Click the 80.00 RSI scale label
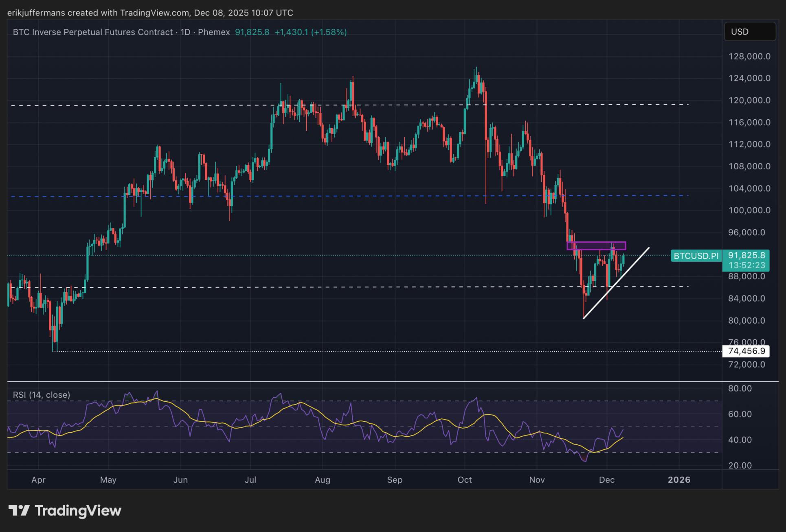Image resolution: width=786 pixels, height=532 pixels. pyautogui.click(x=740, y=388)
